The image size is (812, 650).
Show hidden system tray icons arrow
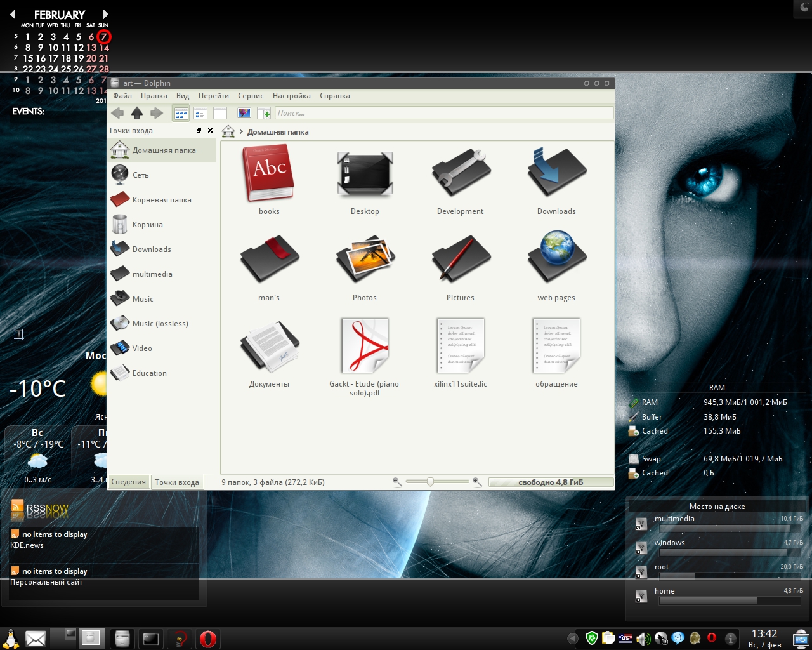[572, 639]
